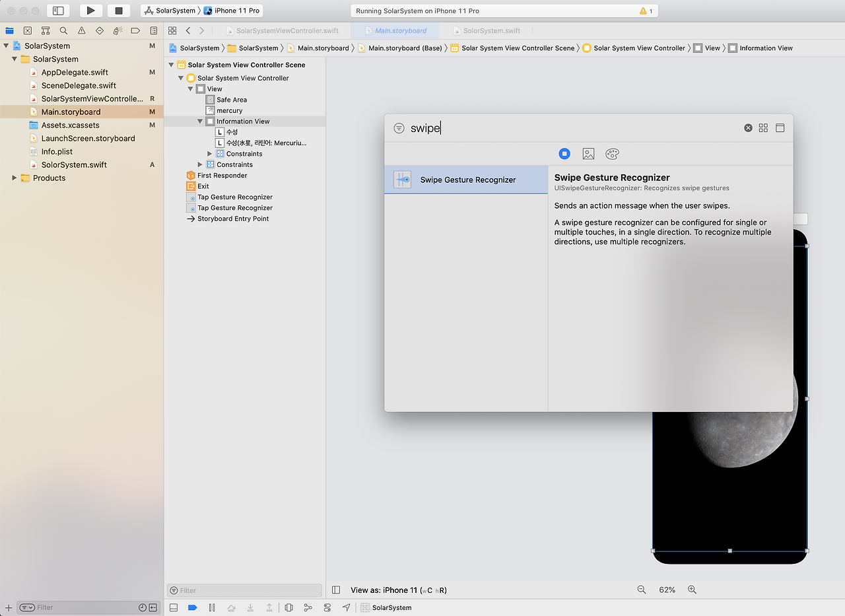Add new file with plus button

point(9,607)
